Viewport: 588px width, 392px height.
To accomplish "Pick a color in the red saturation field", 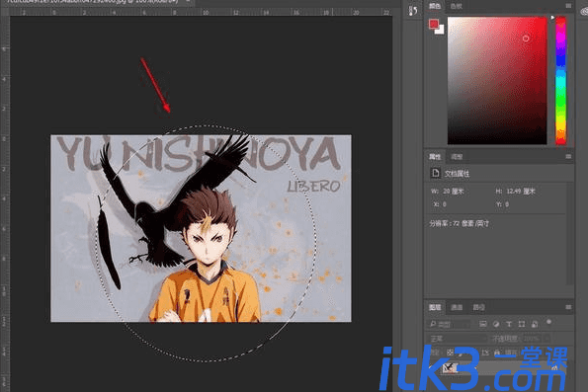I will coord(497,80).
